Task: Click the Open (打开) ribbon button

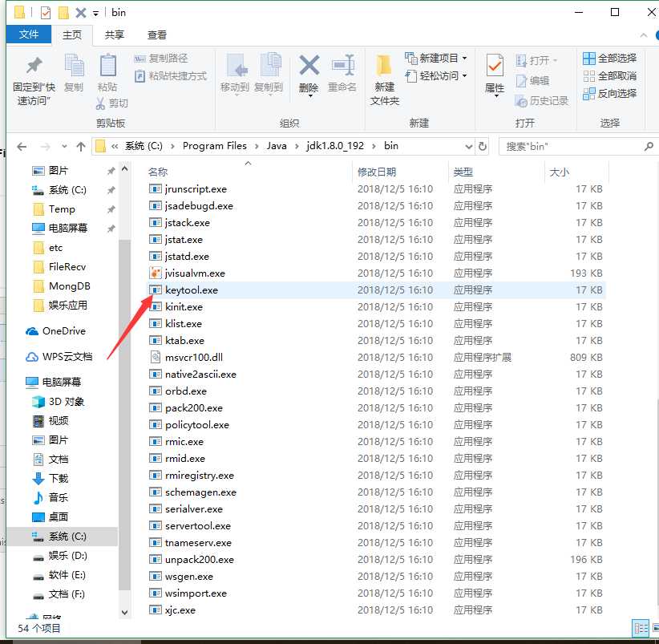Action: [x=536, y=60]
